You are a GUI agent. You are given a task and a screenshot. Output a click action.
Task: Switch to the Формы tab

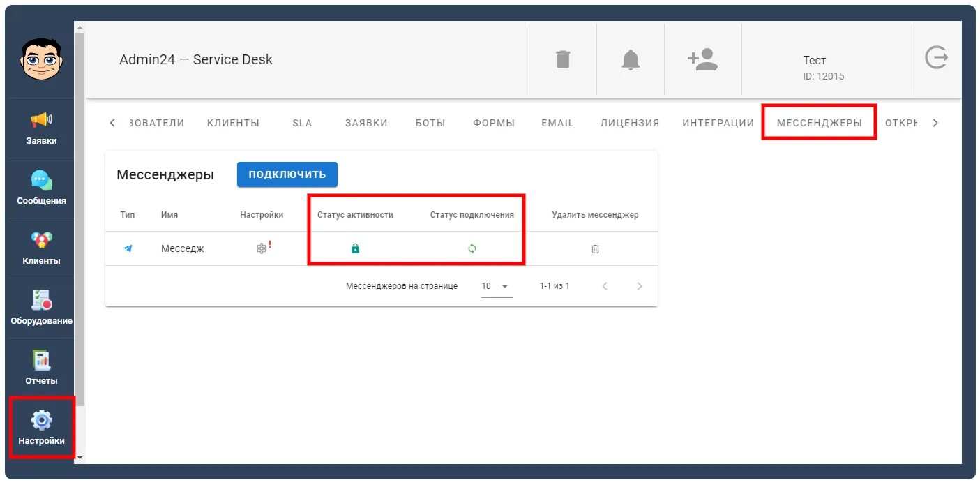(x=494, y=123)
